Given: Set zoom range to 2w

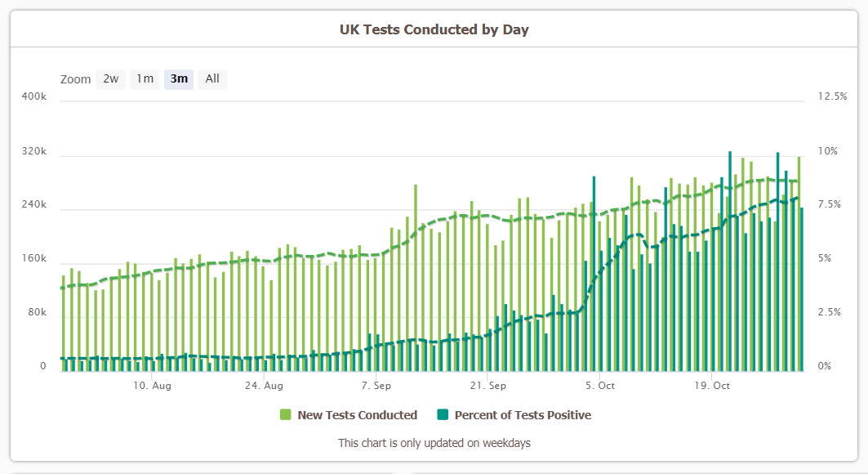Looking at the screenshot, I should pos(111,79).
